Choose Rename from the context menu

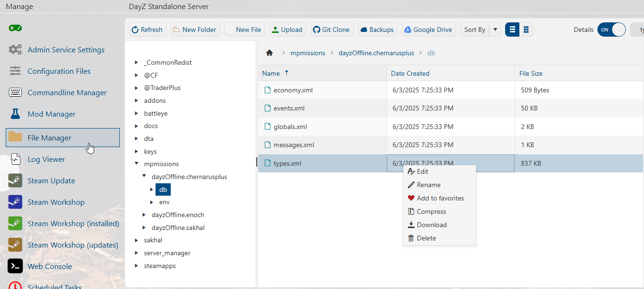point(439,185)
